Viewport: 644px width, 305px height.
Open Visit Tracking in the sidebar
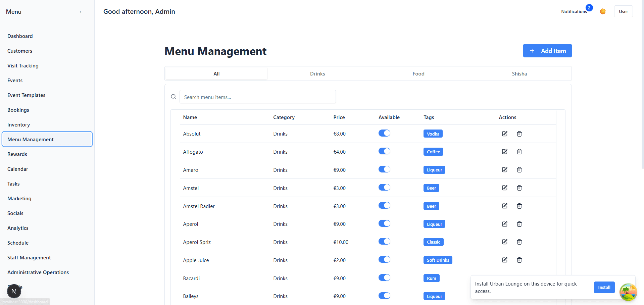(47, 66)
